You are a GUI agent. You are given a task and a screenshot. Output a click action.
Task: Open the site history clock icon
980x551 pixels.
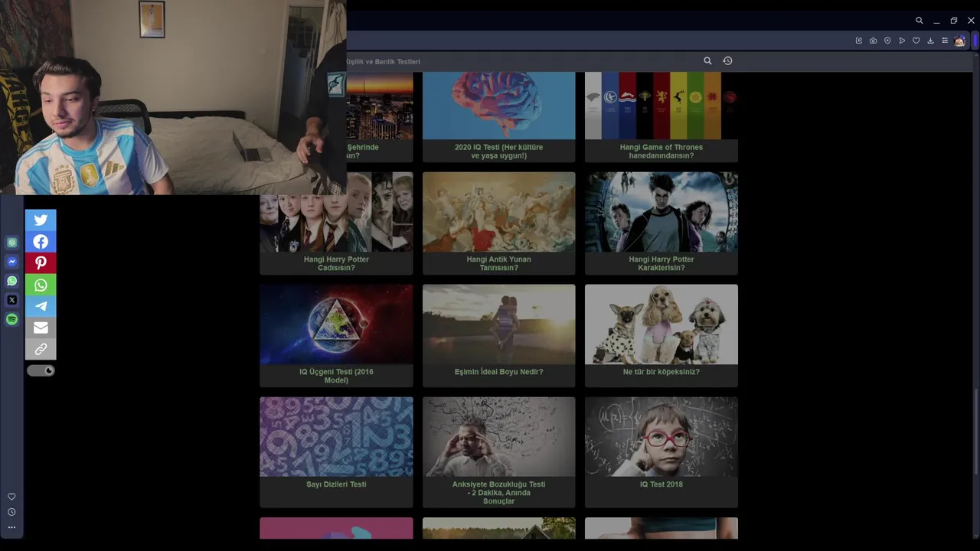tap(727, 60)
